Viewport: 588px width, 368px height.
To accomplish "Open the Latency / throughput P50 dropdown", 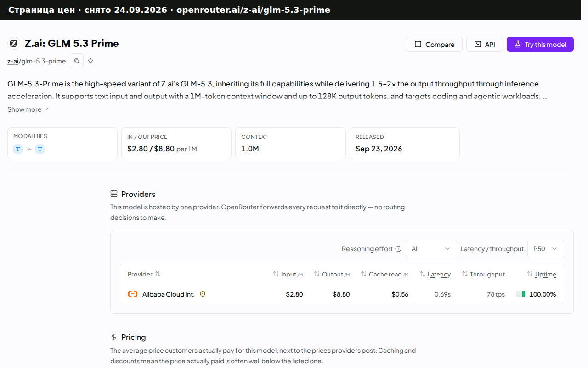I will [x=546, y=249].
